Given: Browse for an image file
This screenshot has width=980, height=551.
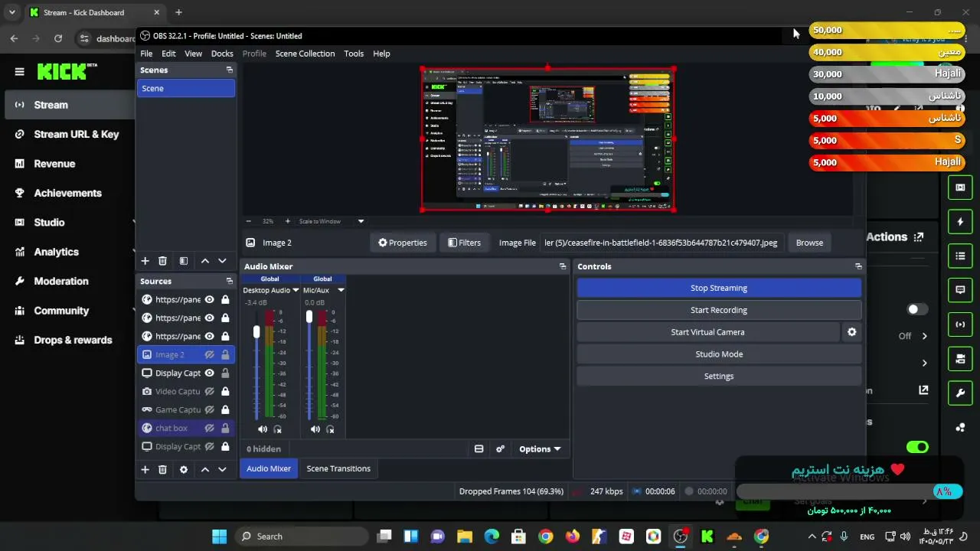Looking at the screenshot, I should (x=809, y=243).
